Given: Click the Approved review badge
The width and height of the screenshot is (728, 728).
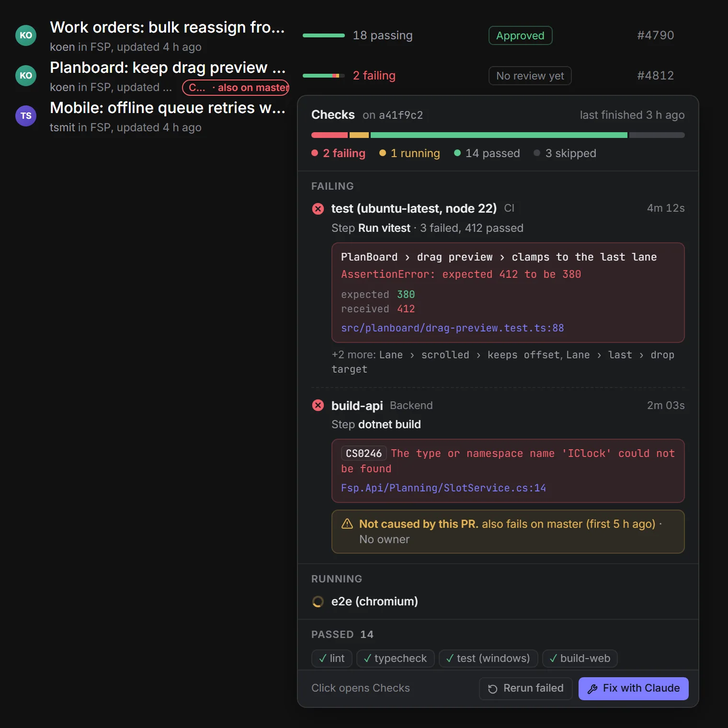Looking at the screenshot, I should coord(520,35).
